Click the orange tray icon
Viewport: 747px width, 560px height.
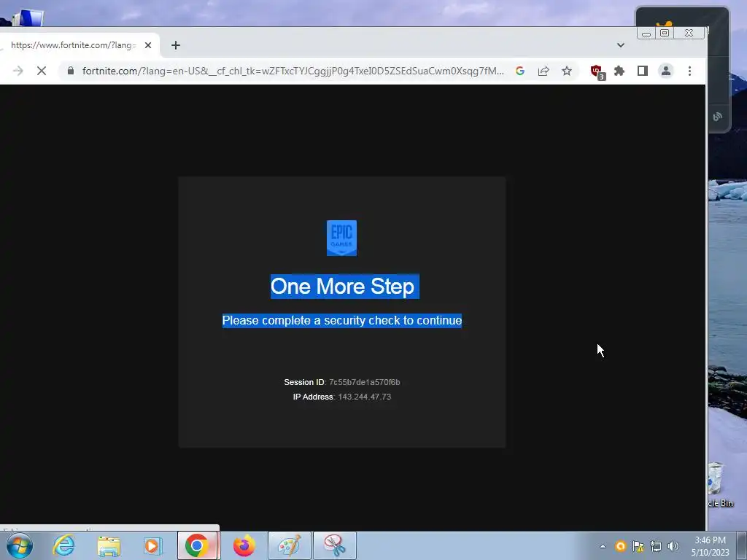[x=620, y=546]
